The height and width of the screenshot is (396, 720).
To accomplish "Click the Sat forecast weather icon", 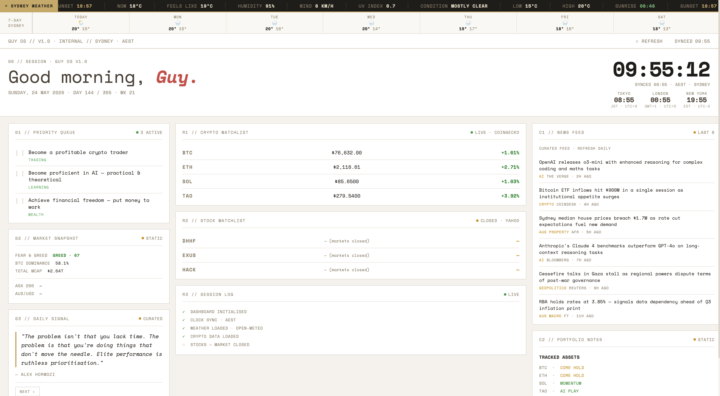I will 662,23.
